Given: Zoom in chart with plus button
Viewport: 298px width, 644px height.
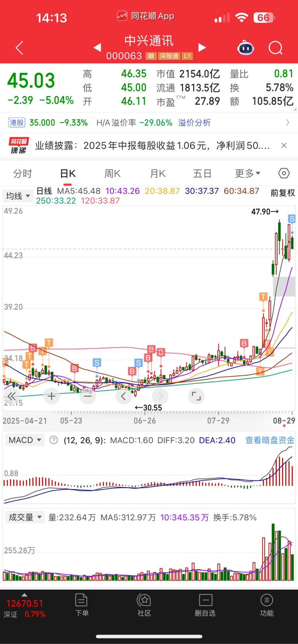Looking at the screenshot, I should (51, 396).
